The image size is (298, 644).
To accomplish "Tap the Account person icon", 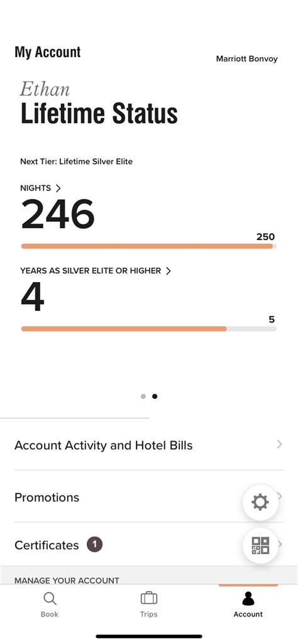I will tap(248, 598).
